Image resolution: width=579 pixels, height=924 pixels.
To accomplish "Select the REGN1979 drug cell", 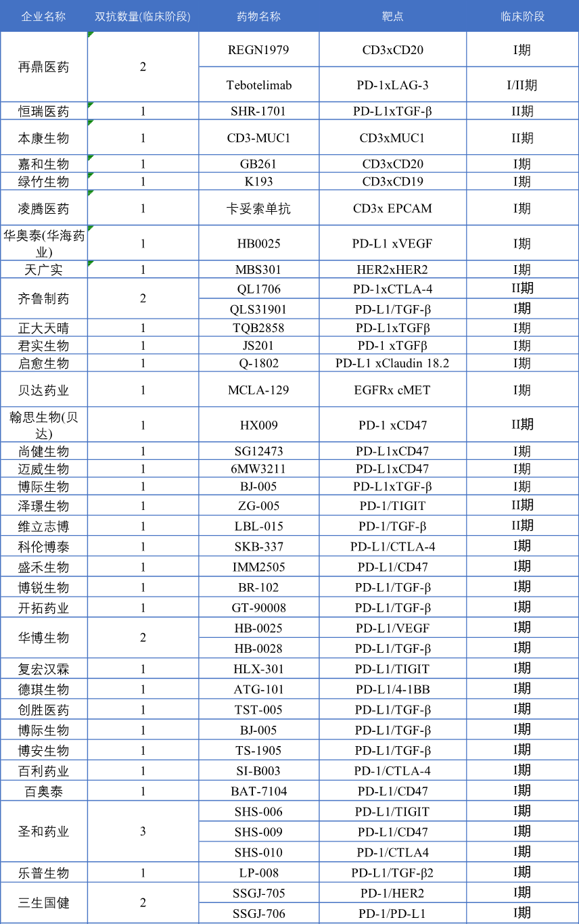I will (259, 49).
